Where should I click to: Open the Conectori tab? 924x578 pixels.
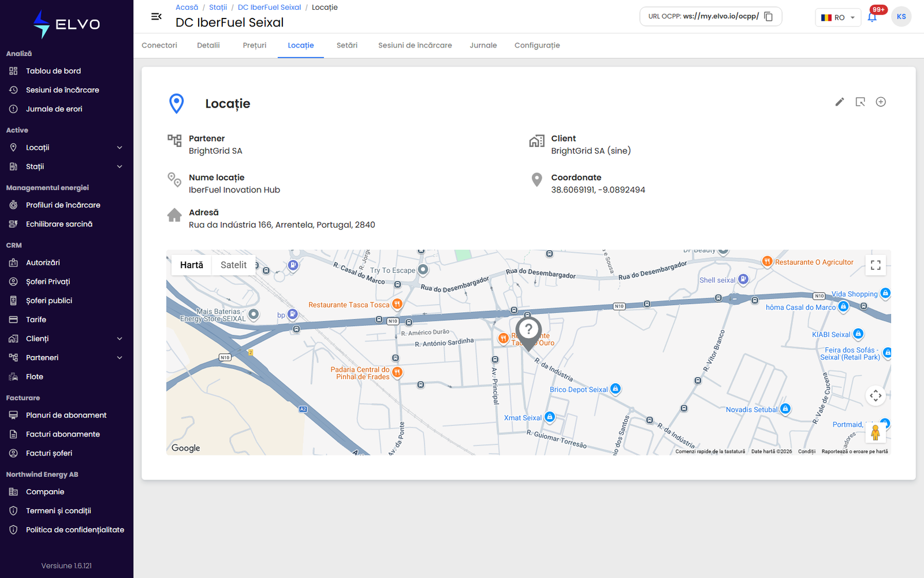159,46
